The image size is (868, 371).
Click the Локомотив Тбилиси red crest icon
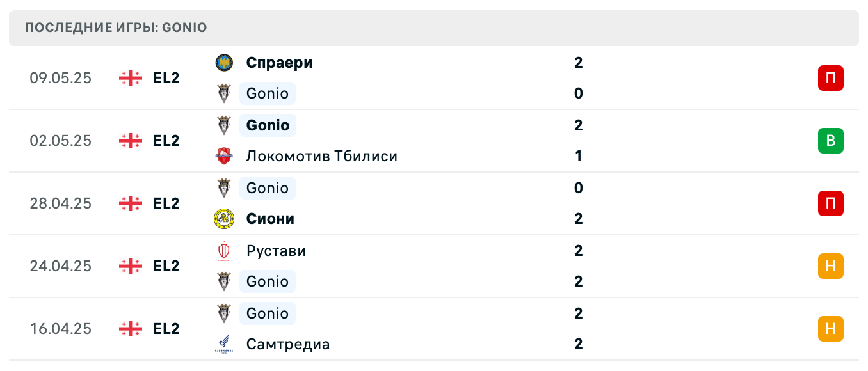[x=224, y=156]
